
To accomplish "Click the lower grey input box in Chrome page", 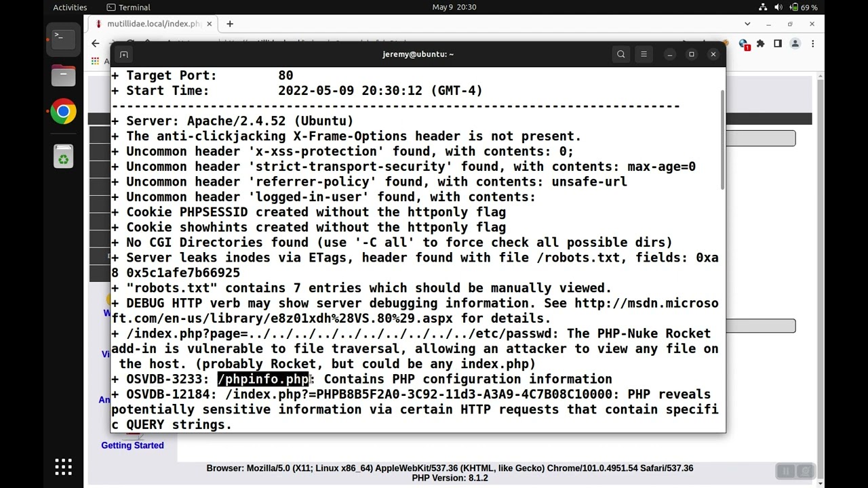I will coord(760,325).
